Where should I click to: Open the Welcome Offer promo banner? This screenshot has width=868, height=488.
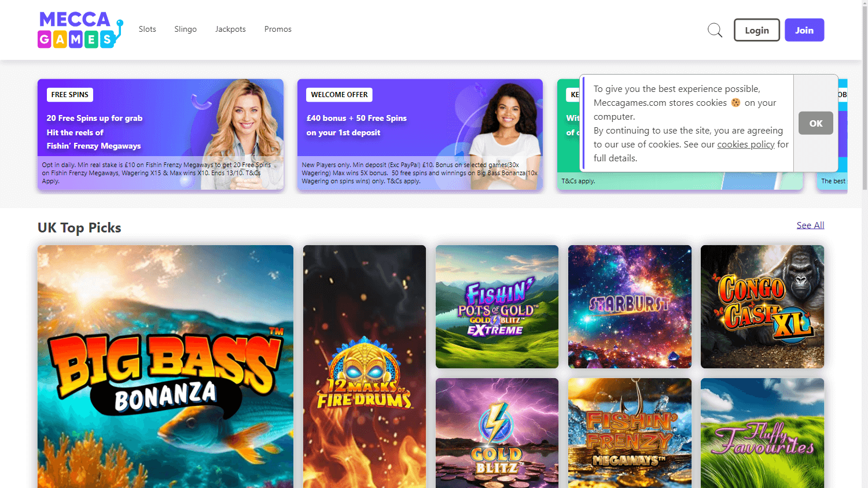click(x=420, y=134)
